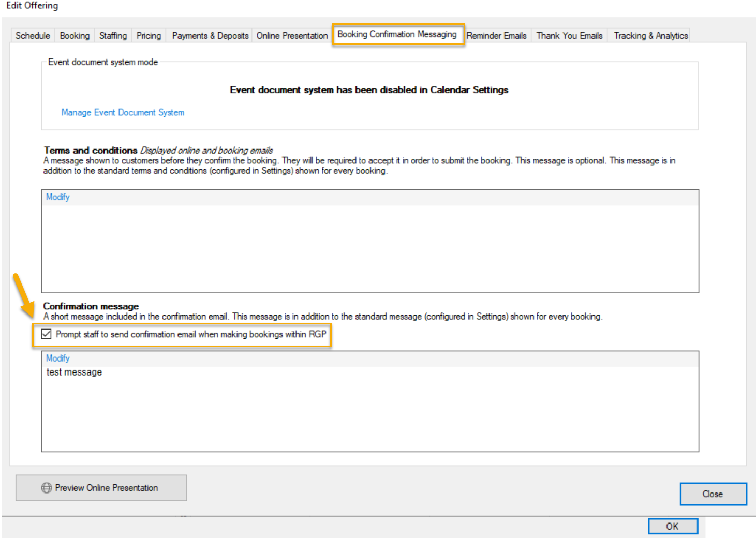This screenshot has width=756, height=538.
Task: Click the 'test message' confirmation text
Action: tap(74, 372)
